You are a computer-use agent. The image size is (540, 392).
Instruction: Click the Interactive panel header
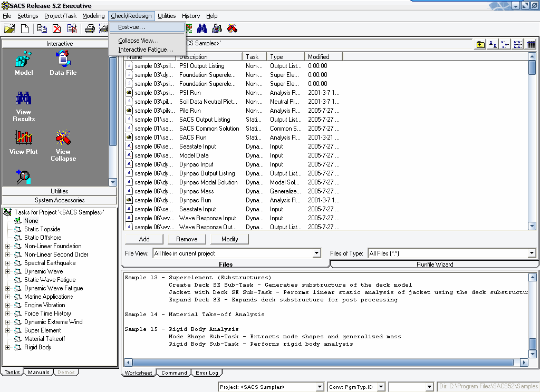click(x=60, y=44)
